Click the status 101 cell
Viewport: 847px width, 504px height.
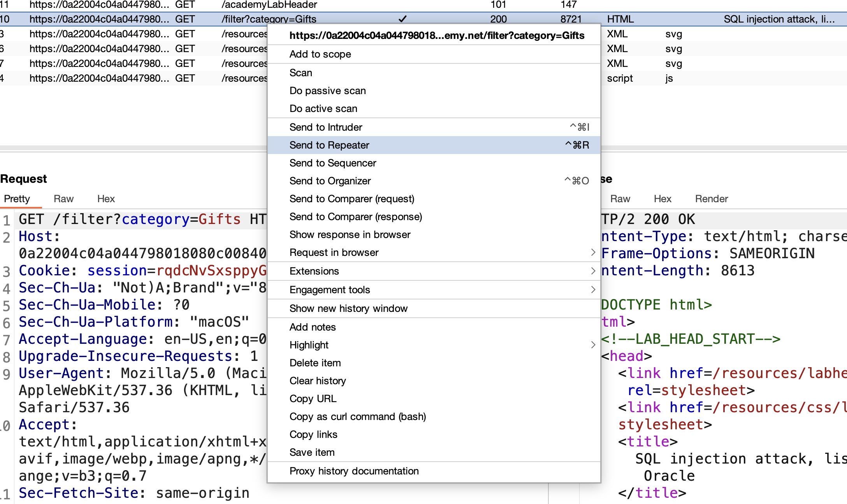coord(498,5)
